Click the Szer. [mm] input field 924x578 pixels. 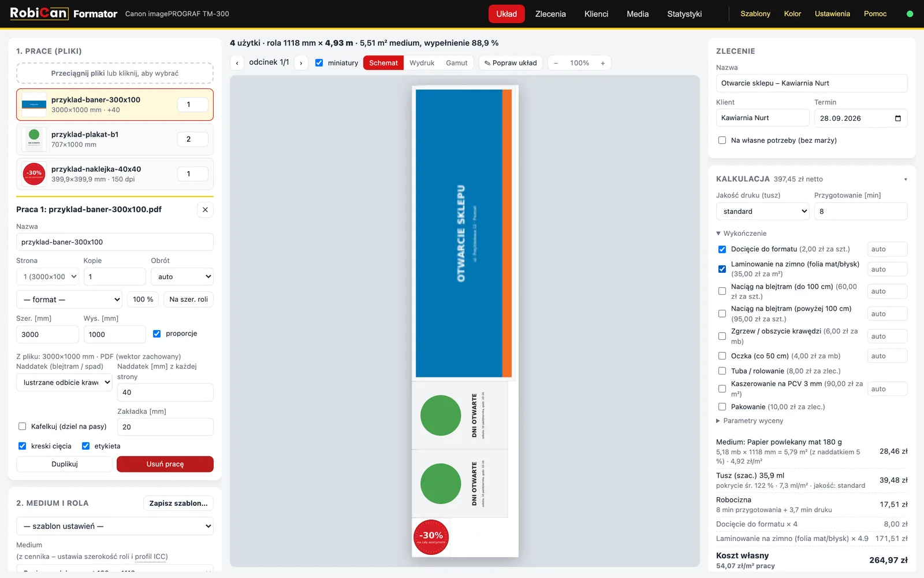(x=47, y=335)
